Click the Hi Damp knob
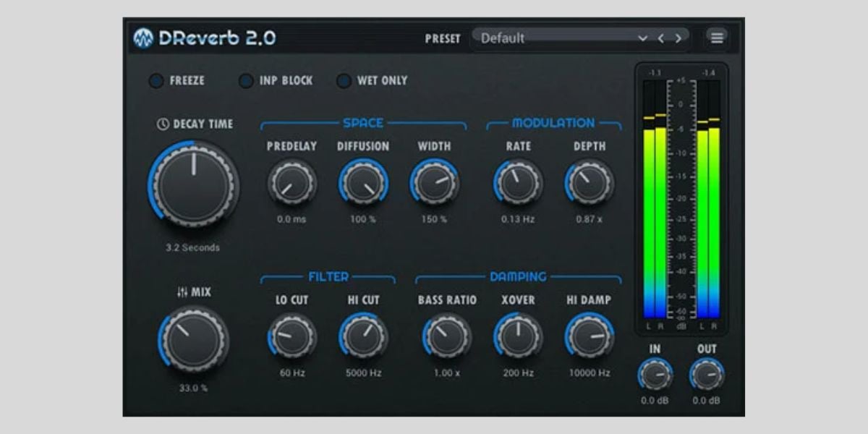The width and height of the screenshot is (868, 434). pyautogui.click(x=590, y=337)
